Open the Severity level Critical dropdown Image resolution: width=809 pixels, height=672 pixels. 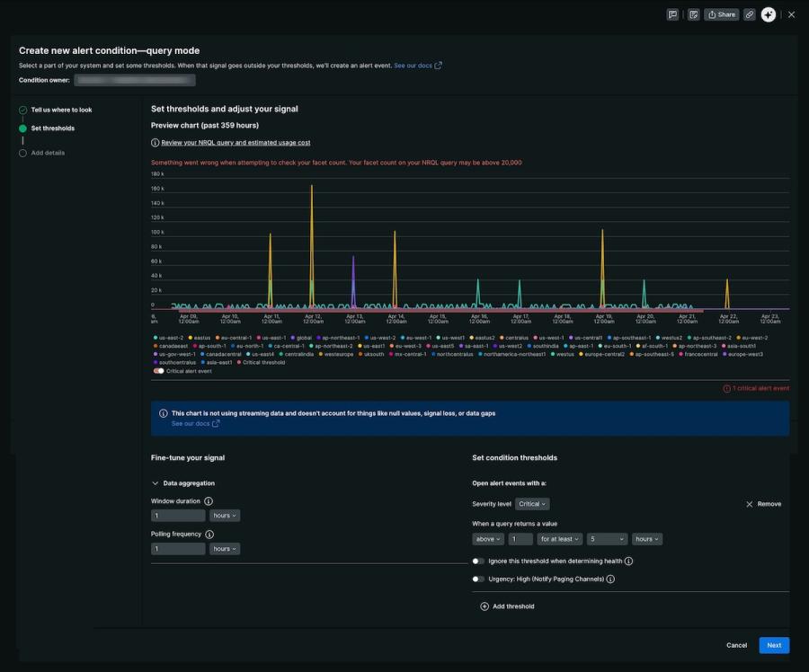532,504
